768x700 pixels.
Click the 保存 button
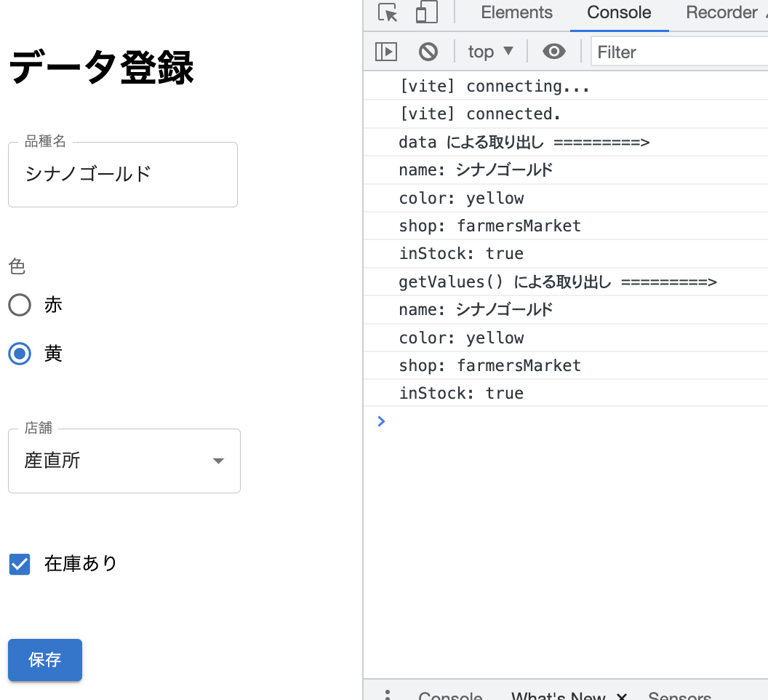[44, 660]
